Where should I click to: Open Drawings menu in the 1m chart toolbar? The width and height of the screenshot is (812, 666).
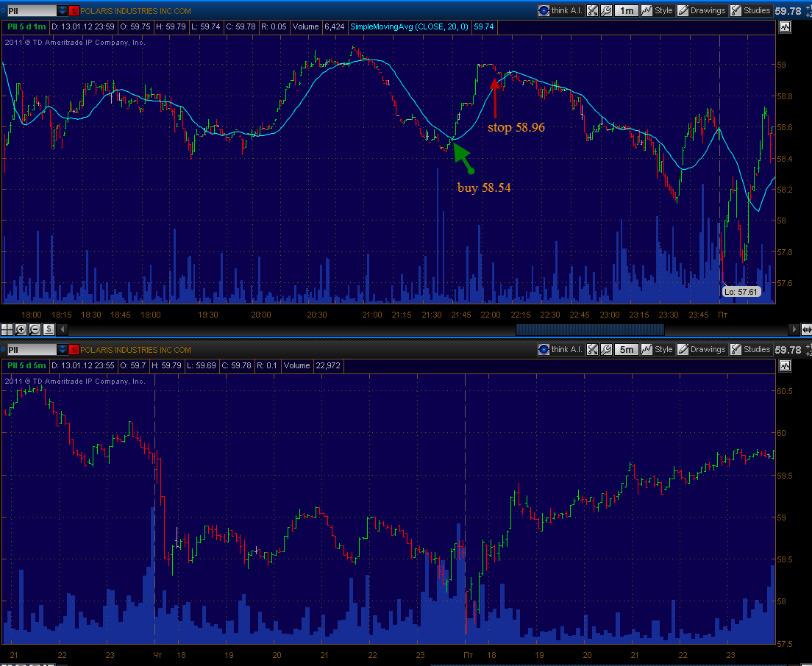coord(702,10)
